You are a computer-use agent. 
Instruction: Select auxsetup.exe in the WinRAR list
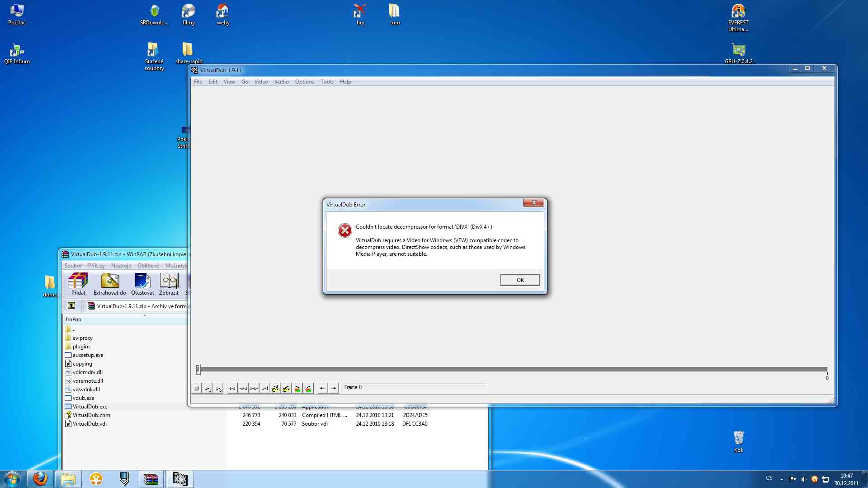pos(84,355)
